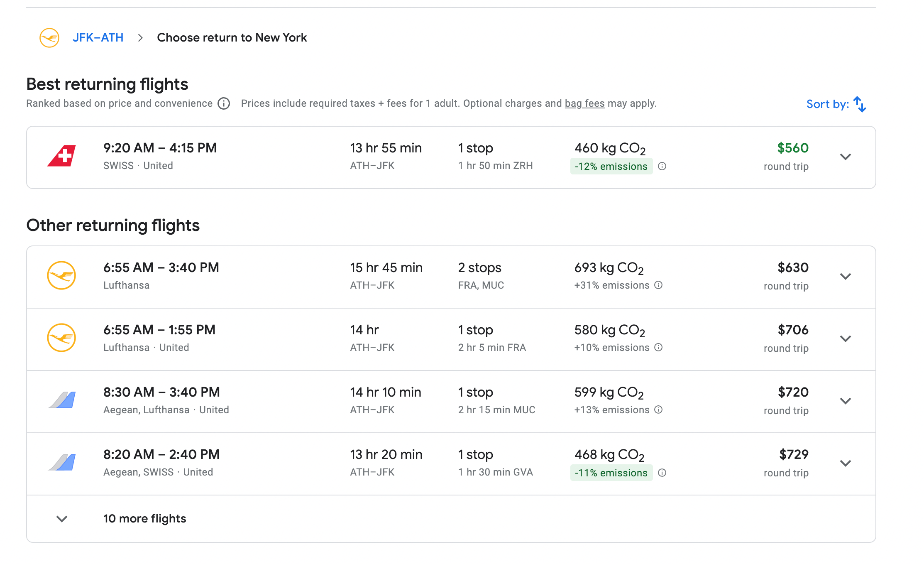924x564 pixels.
Task: Click the info icon beside +13% emissions
Action: (x=658, y=410)
